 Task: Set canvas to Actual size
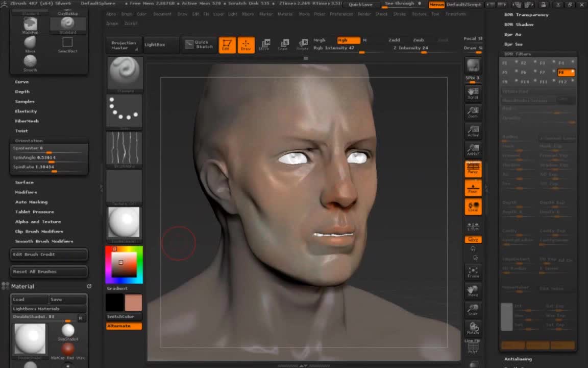pos(473,131)
